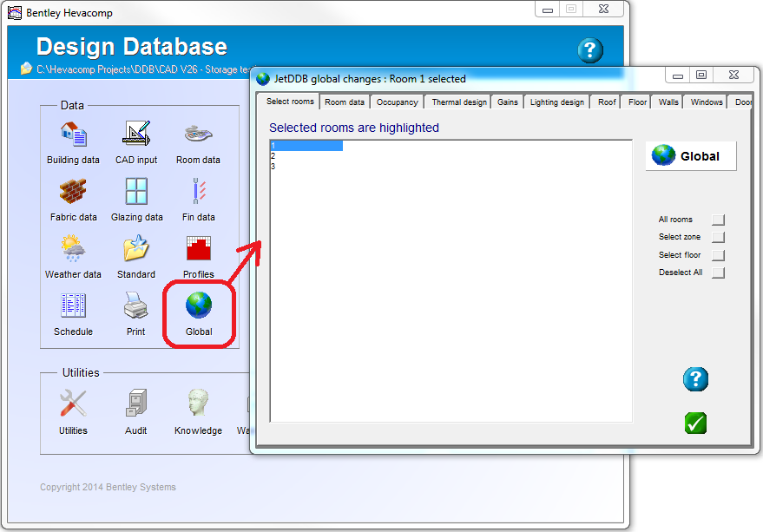Open the Knowledge head icon
763x532 pixels.
tap(198, 403)
